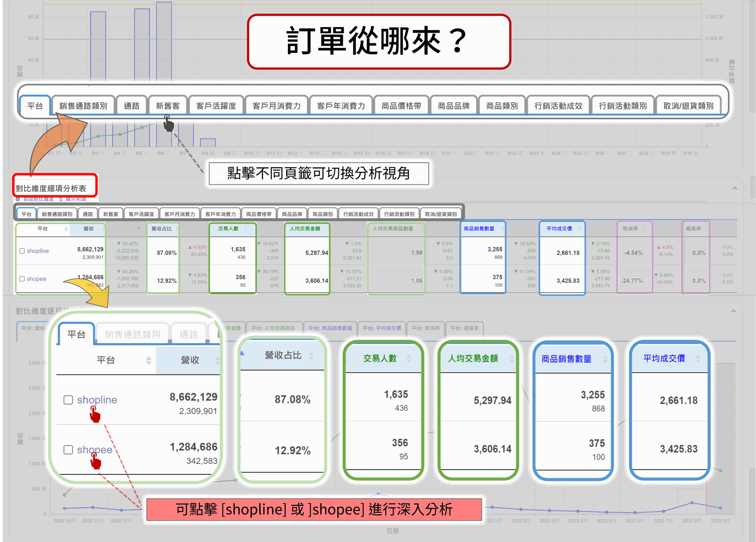Click the 2020 11月 data point on monthly chart
This screenshot has width=756, height=542.
tap(93, 507)
